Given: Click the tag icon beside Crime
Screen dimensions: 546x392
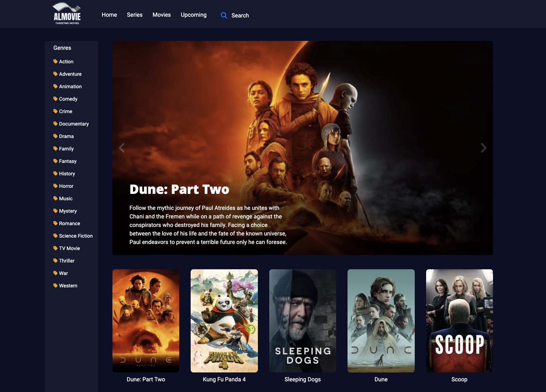Looking at the screenshot, I should point(55,111).
